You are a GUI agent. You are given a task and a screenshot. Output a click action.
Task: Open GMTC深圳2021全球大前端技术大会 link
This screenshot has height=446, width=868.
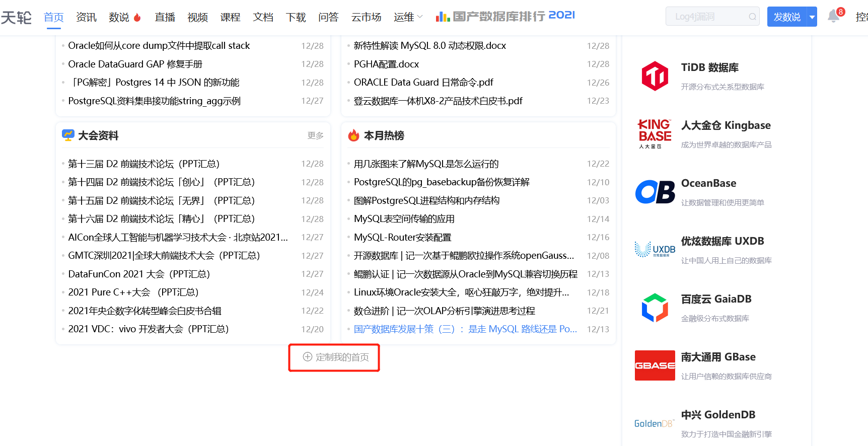164,255
